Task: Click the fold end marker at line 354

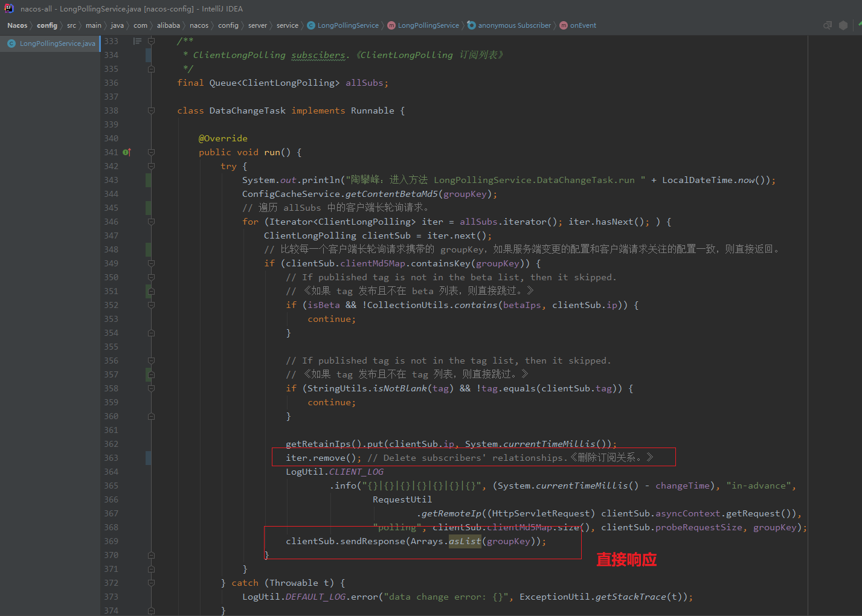Action: click(152, 333)
